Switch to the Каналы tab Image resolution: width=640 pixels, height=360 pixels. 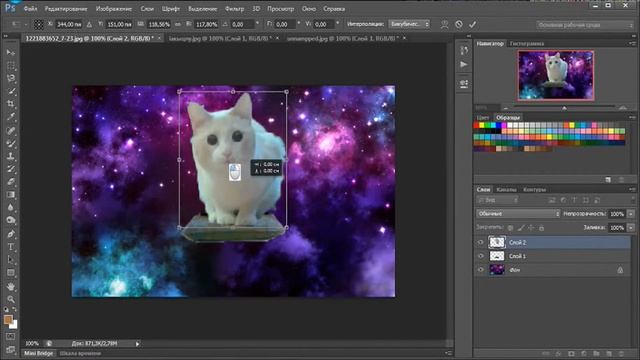(506, 190)
